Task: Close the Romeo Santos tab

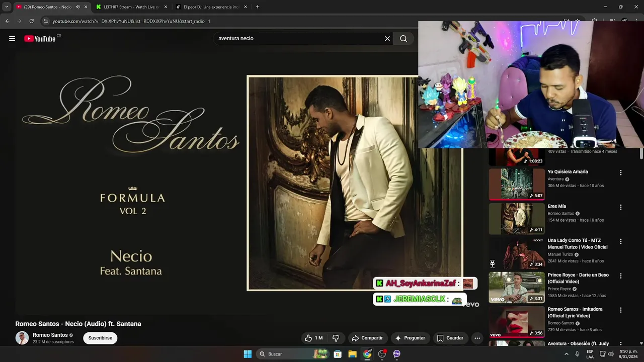Action: 86,7
